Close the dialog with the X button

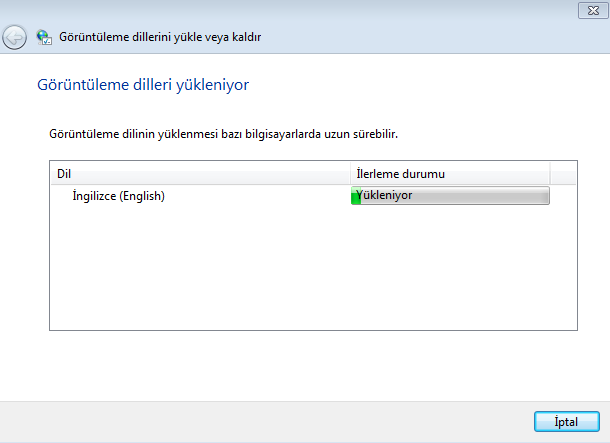click(x=593, y=11)
